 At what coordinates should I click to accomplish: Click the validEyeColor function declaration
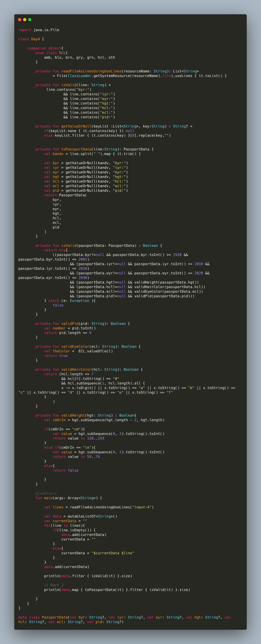[88, 346]
